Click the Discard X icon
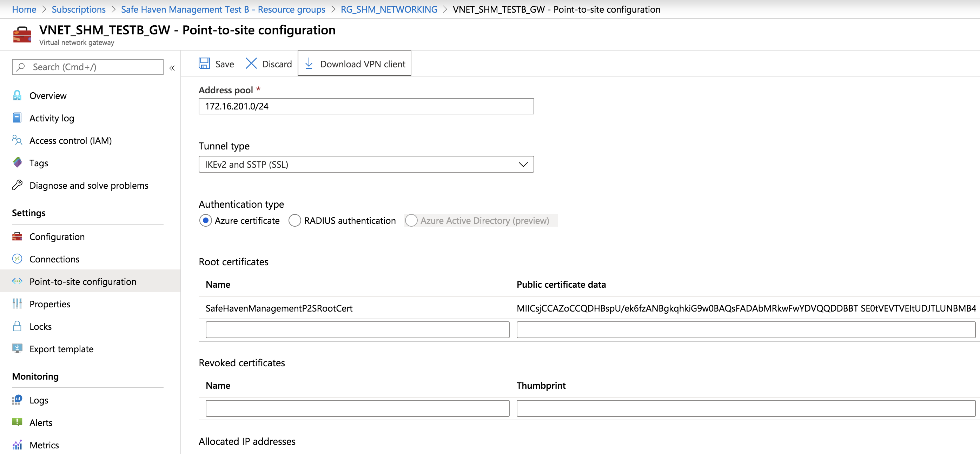 (x=251, y=64)
